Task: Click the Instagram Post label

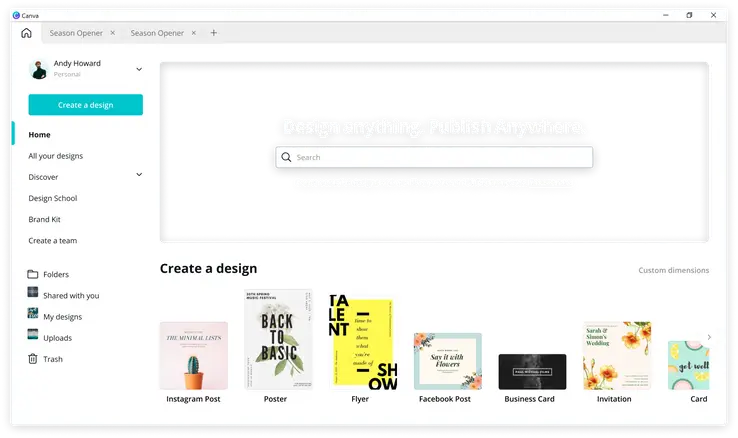Action: (x=193, y=399)
